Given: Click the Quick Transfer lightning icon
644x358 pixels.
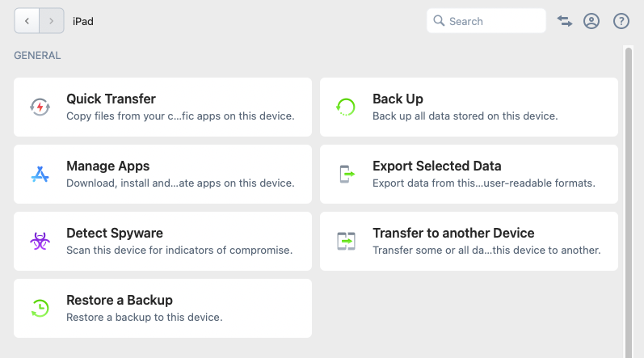Looking at the screenshot, I should (x=40, y=107).
